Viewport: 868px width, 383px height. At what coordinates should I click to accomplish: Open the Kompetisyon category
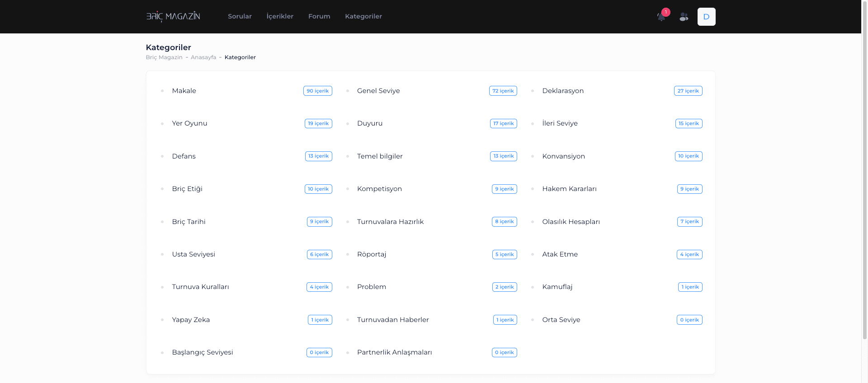click(x=379, y=189)
